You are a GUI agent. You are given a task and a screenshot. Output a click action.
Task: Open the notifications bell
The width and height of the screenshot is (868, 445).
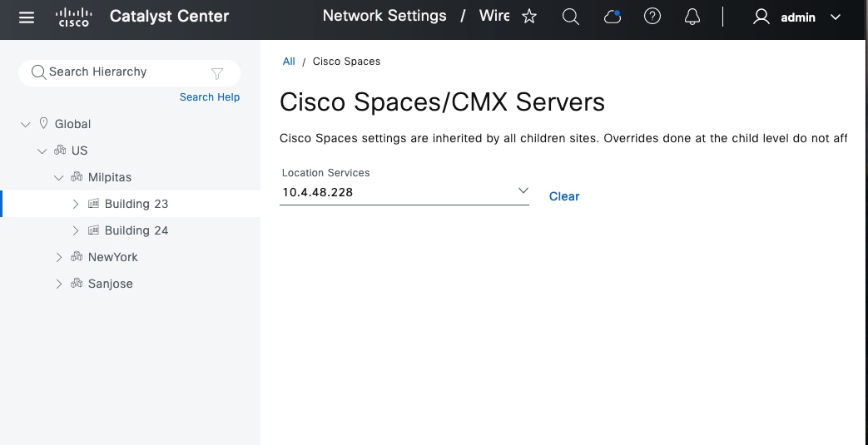coord(692,17)
